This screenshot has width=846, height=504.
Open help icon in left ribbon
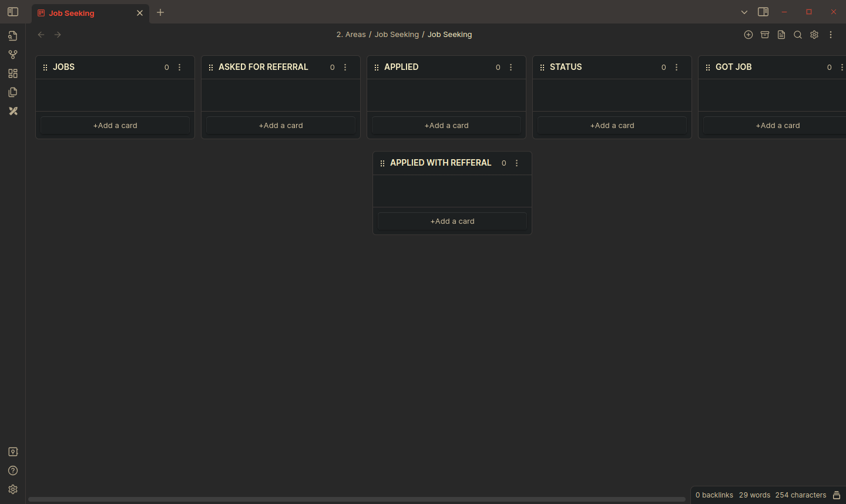coord(13,471)
